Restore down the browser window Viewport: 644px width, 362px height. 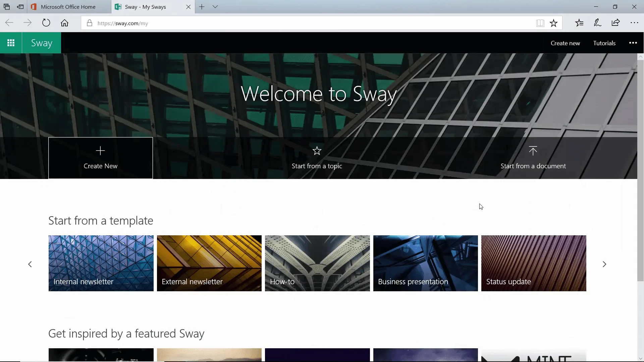coord(615,7)
